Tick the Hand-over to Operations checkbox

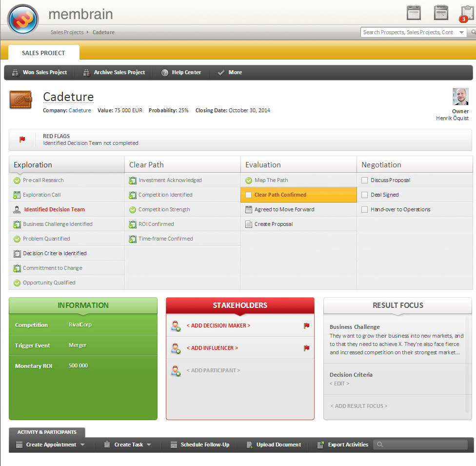click(365, 209)
